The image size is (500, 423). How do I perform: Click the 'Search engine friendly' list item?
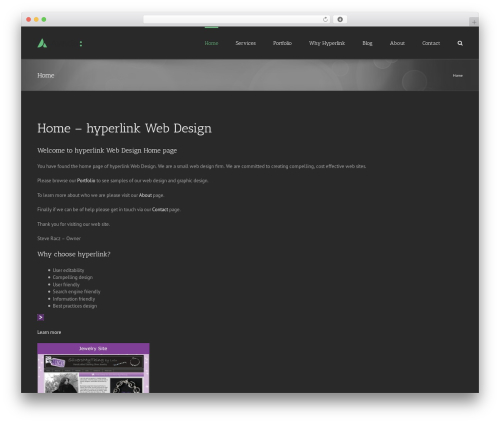click(77, 292)
